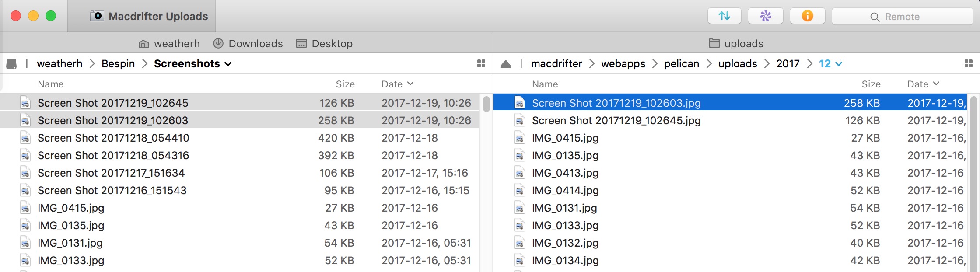Open the weatherh home favorite

[x=169, y=44]
